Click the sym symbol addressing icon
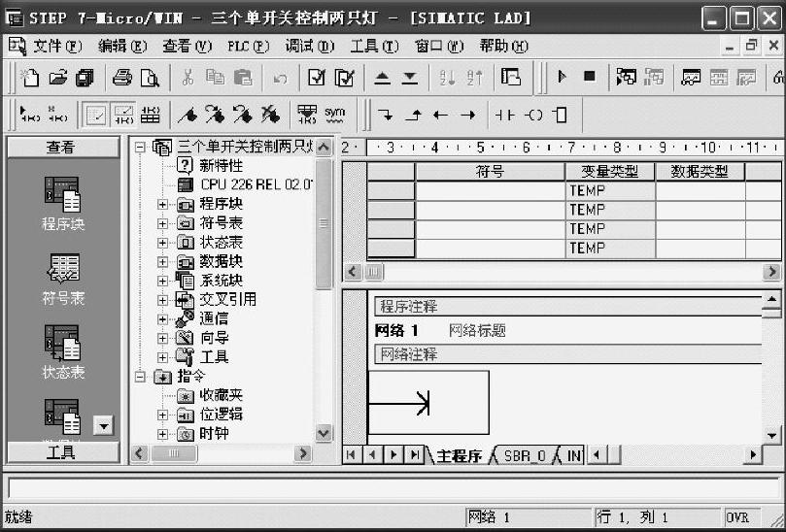Viewport: 786px width, 532px height. pyautogui.click(x=334, y=115)
